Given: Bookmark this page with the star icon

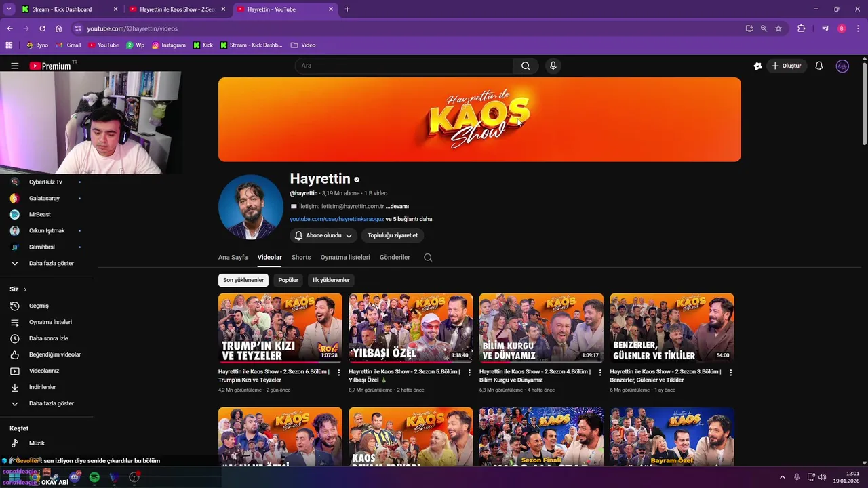Looking at the screenshot, I should tap(778, 28).
